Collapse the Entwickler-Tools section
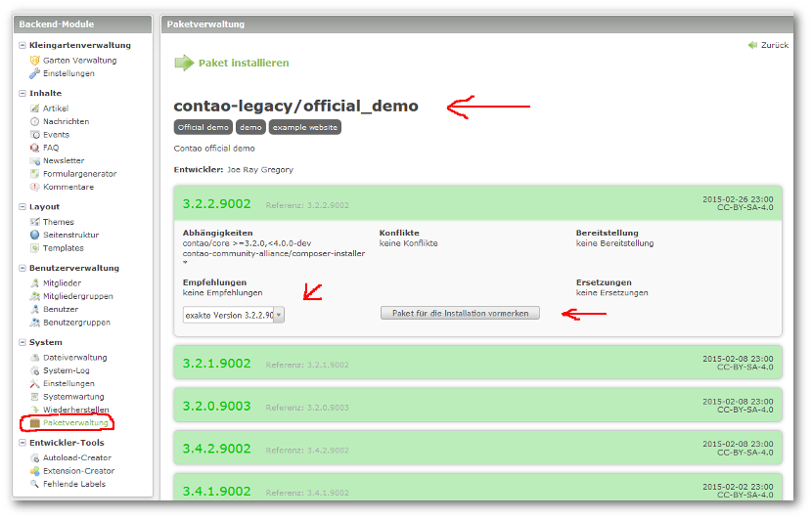This screenshot has width=812, height=519. point(23,443)
